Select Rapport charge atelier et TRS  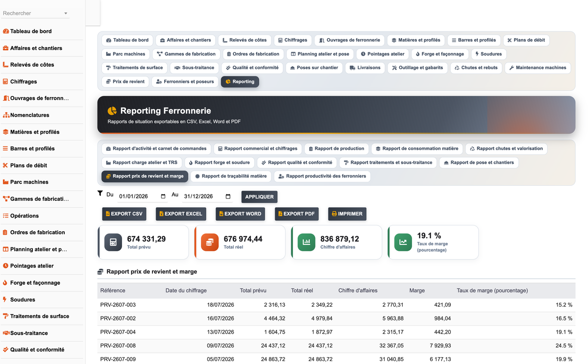[142, 162]
